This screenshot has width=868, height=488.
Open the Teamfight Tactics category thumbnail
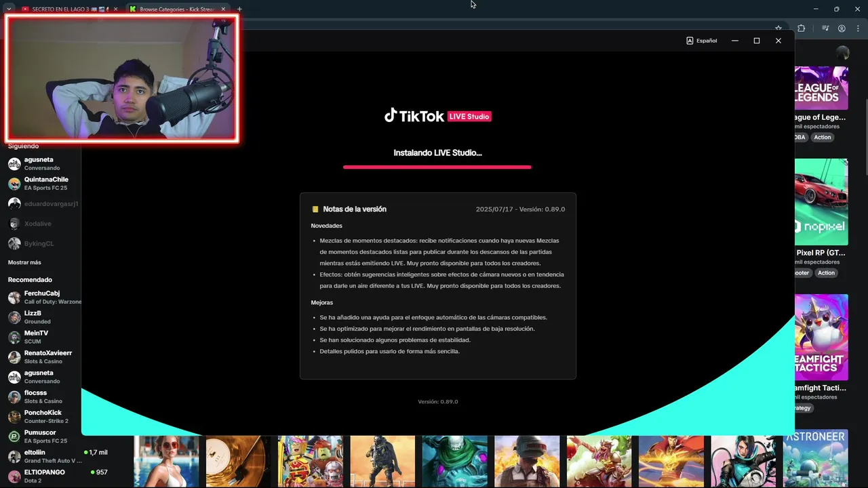(x=821, y=338)
